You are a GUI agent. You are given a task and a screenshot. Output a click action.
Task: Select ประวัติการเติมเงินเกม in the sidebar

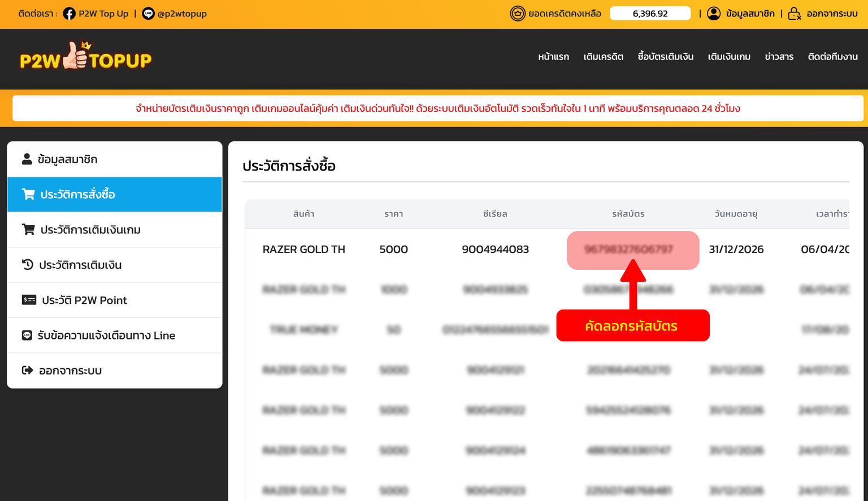[x=115, y=229]
